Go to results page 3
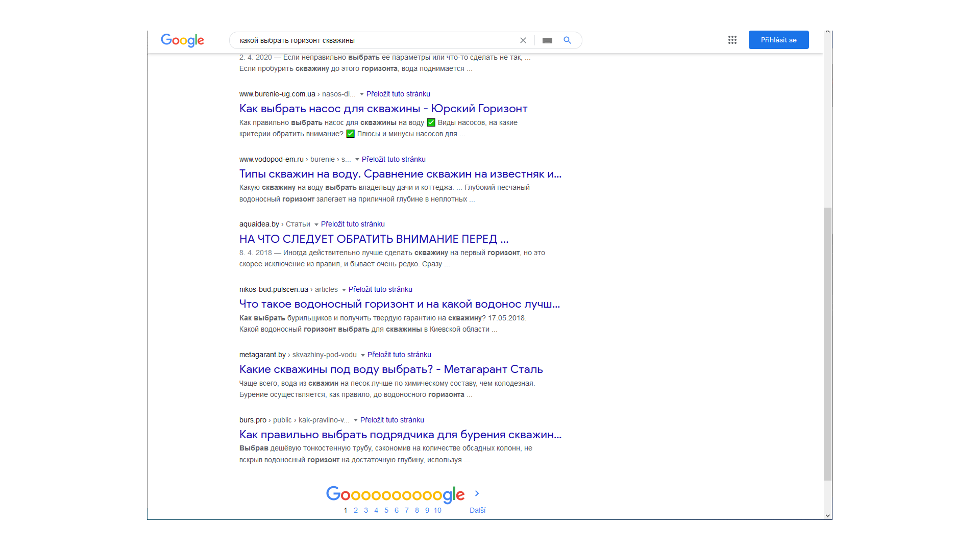 point(366,510)
